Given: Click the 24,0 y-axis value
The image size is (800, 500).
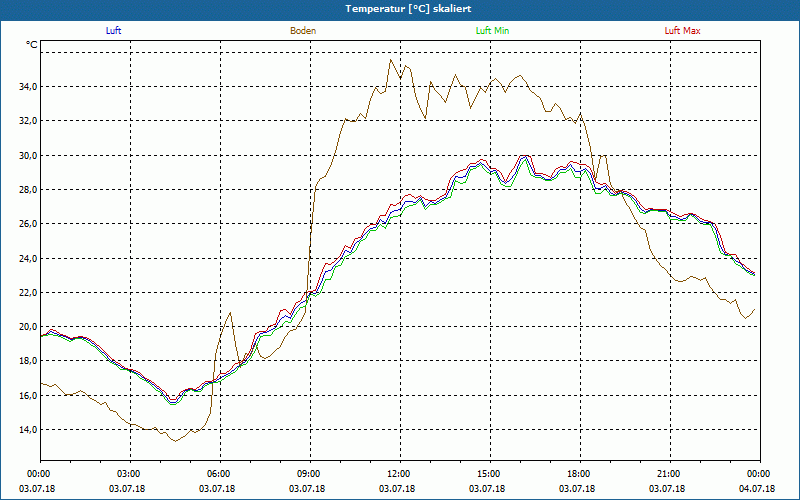Looking at the screenshot, I should click(28, 258).
